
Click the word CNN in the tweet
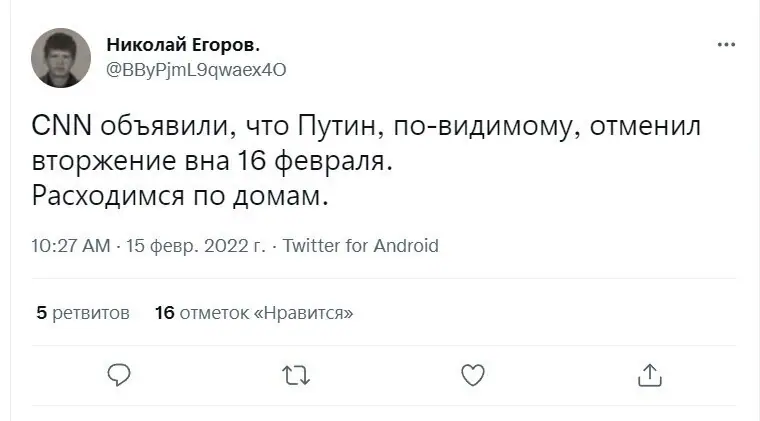point(62,127)
